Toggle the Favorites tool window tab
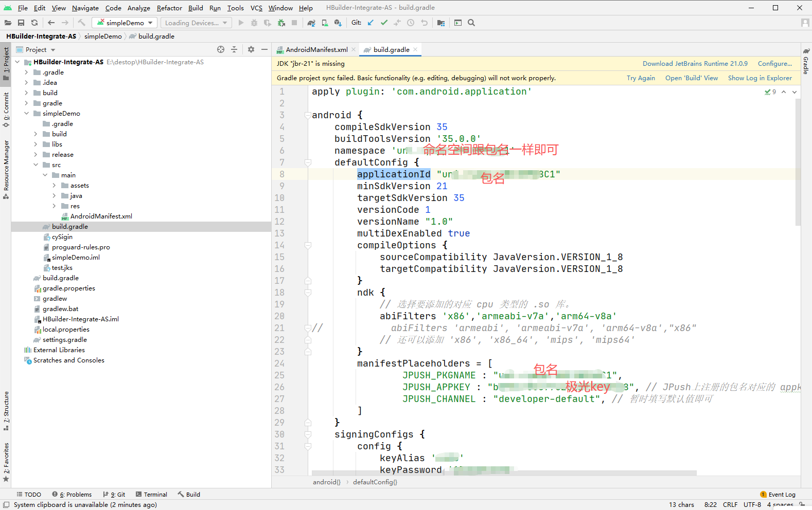Image resolution: width=812 pixels, height=510 pixels. 6,462
